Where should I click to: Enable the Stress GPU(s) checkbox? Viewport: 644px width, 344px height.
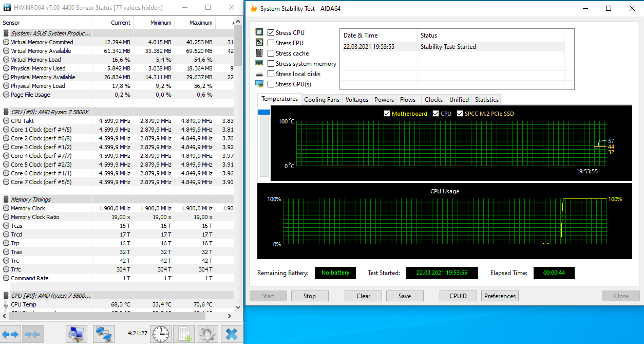[271, 84]
